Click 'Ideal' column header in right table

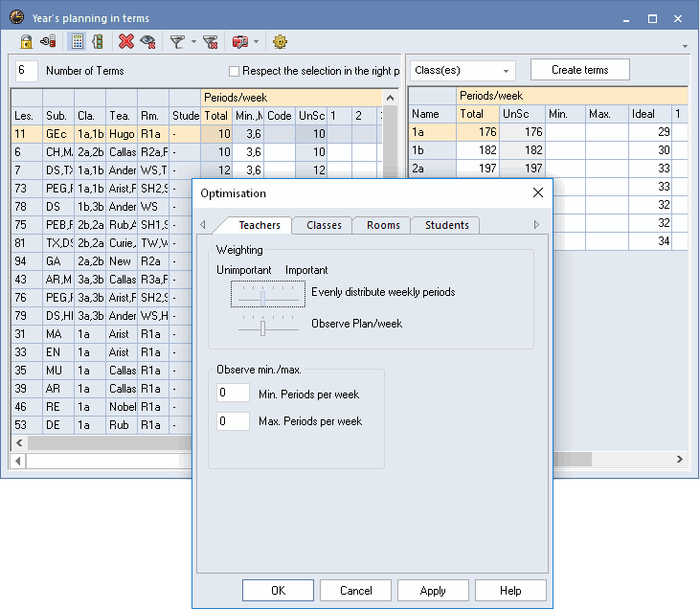[x=649, y=114]
